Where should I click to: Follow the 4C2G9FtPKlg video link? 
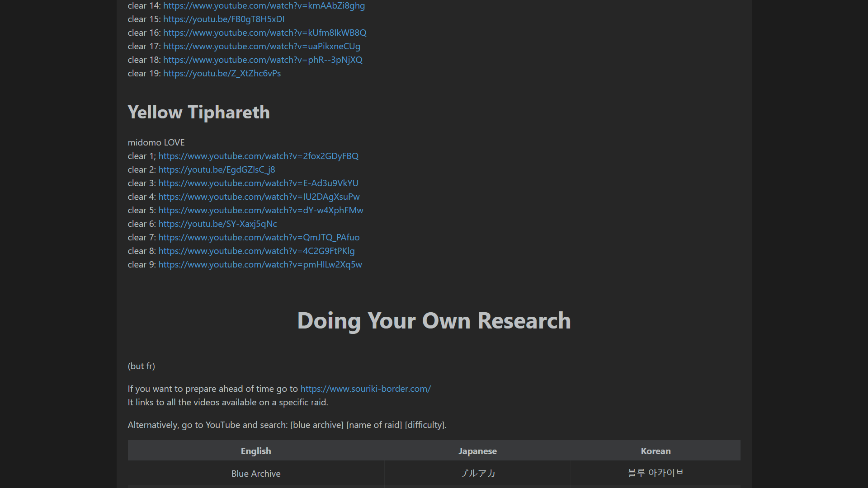(256, 251)
